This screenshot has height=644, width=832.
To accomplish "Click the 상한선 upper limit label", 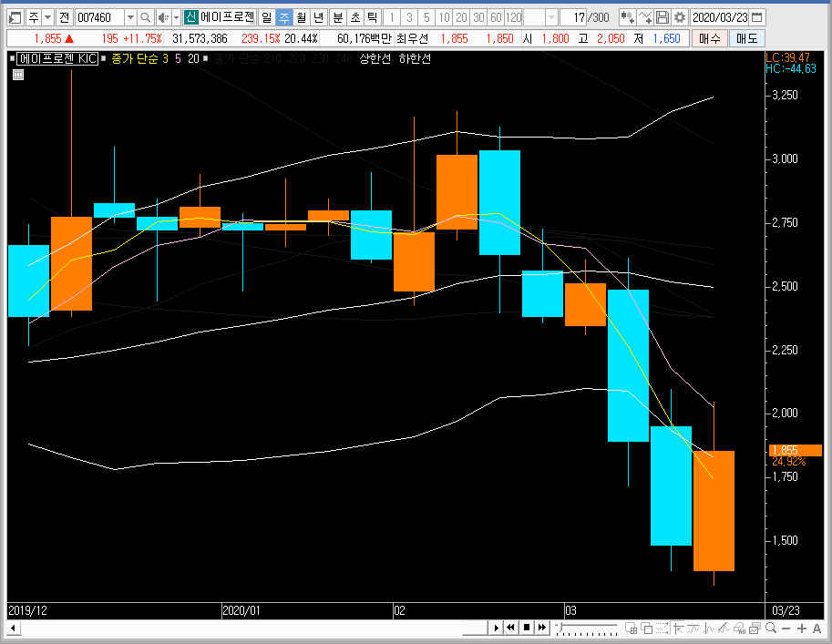I will coord(375,58).
